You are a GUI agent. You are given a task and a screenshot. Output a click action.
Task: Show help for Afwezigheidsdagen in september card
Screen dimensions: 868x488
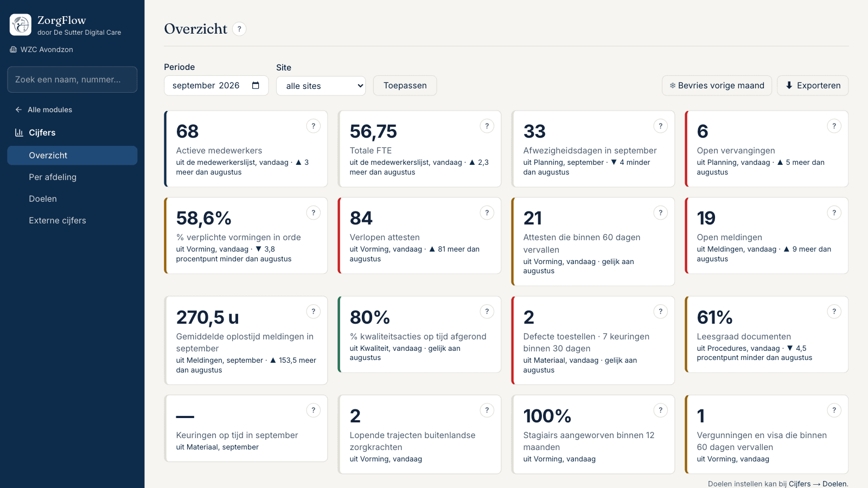tap(660, 126)
